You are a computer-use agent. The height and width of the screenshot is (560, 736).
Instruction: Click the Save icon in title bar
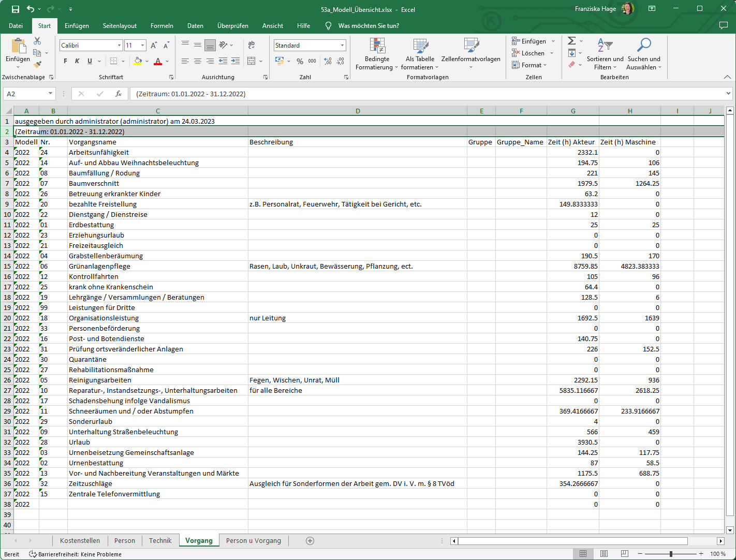(x=16, y=9)
